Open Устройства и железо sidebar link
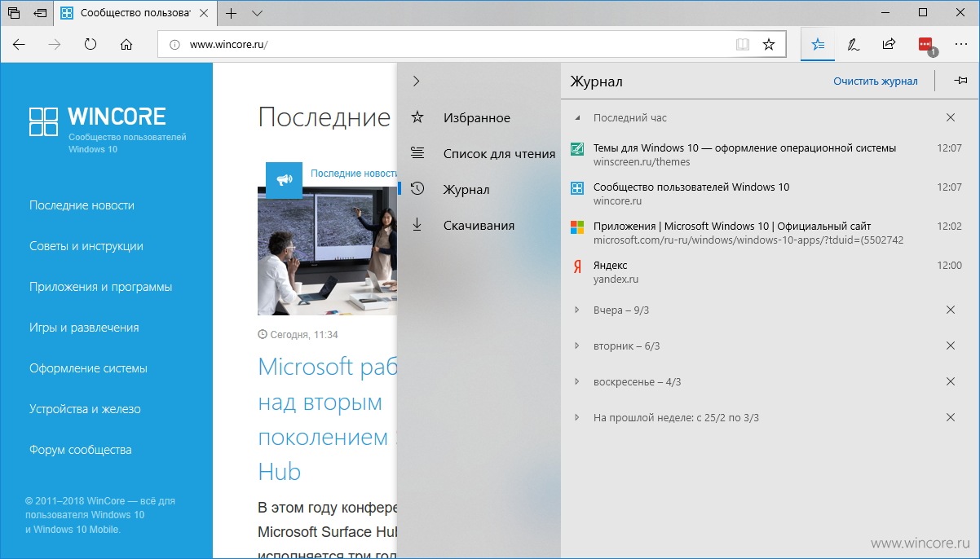Screen dimensions: 980x559 pos(85,409)
